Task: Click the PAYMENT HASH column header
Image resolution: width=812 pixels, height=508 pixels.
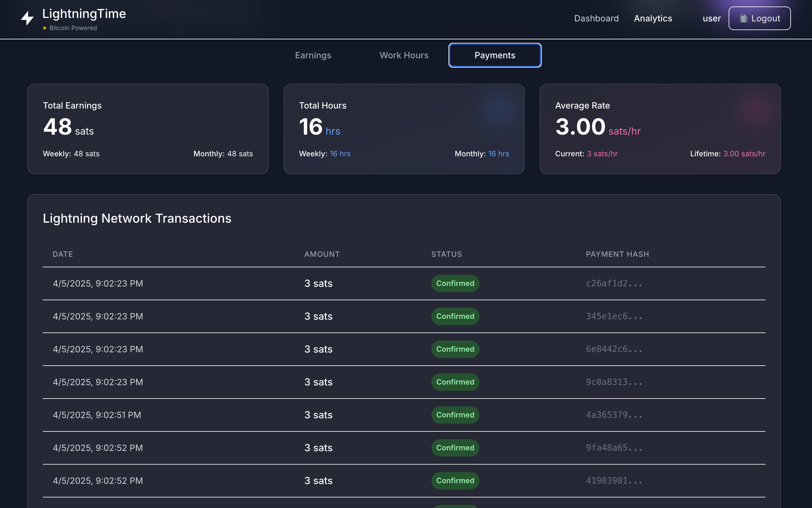Action: [x=617, y=254]
